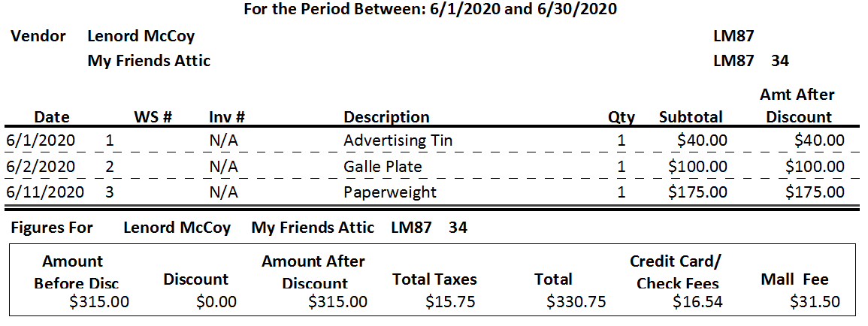Viewport: 868px width, 326px height.
Task: Click the Qty column header
Action: [x=621, y=117]
